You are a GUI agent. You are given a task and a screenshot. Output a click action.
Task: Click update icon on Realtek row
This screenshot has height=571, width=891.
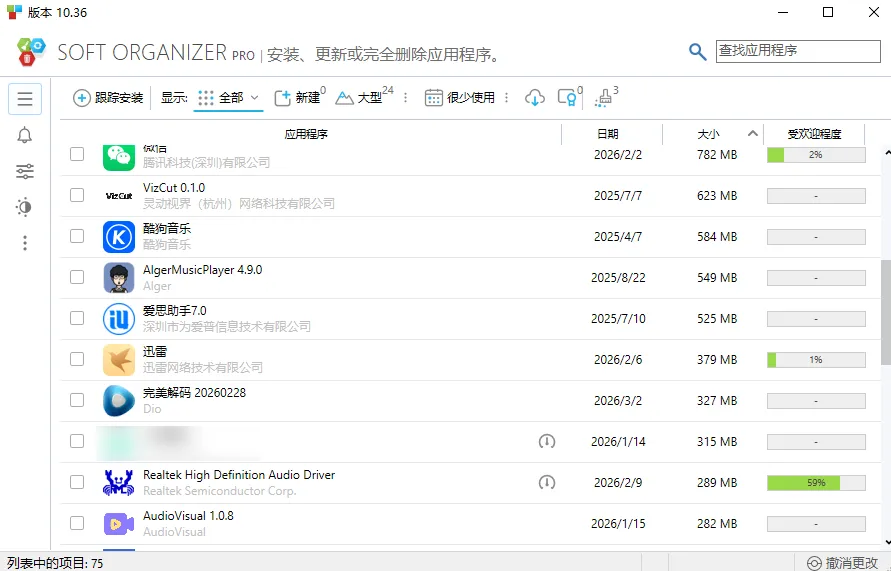coord(547,482)
